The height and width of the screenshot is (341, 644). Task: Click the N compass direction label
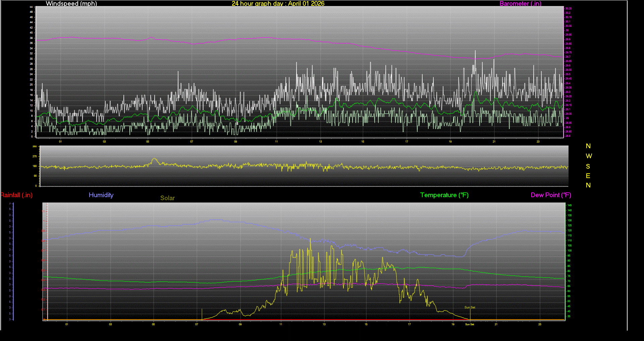(588, 146)
